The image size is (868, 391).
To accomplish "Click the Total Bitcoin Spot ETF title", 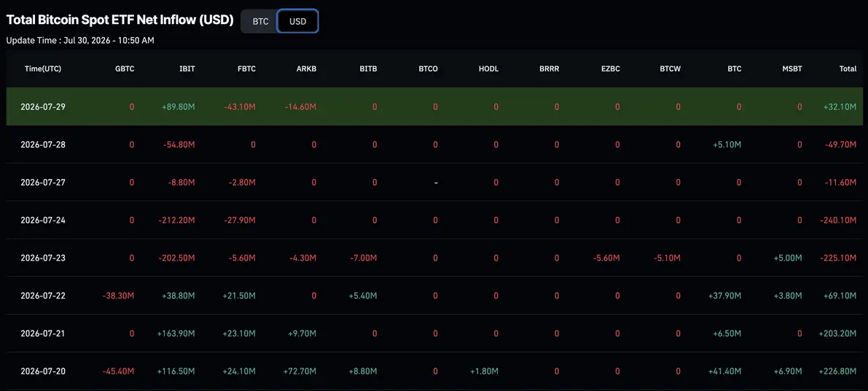I will coord(120,20).
